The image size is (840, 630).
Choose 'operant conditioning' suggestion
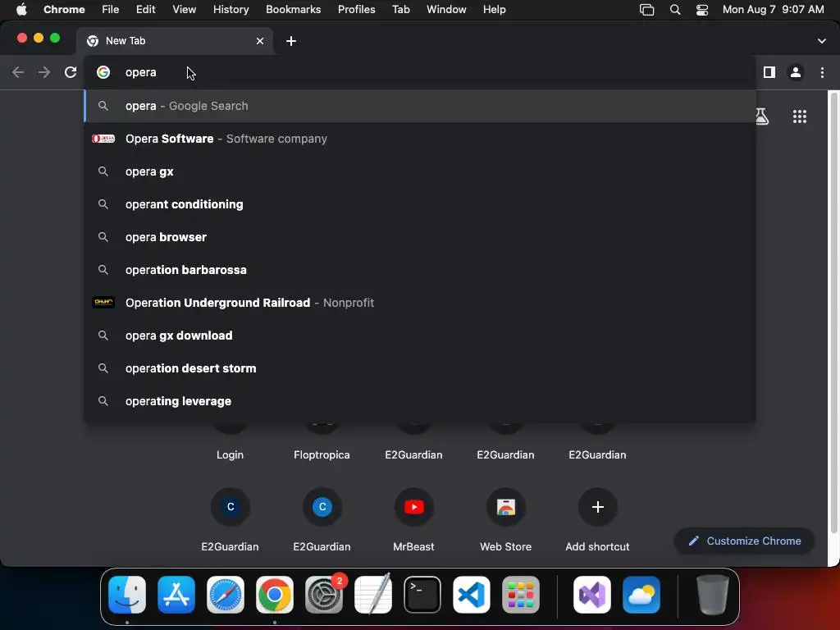(x=420, y=204)
